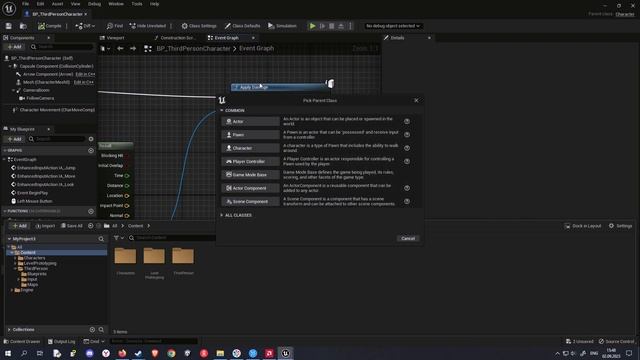Viewport: 640px width, 360px height.
Task: Collapse the COMMON section
Action: (x=222, y=111)
